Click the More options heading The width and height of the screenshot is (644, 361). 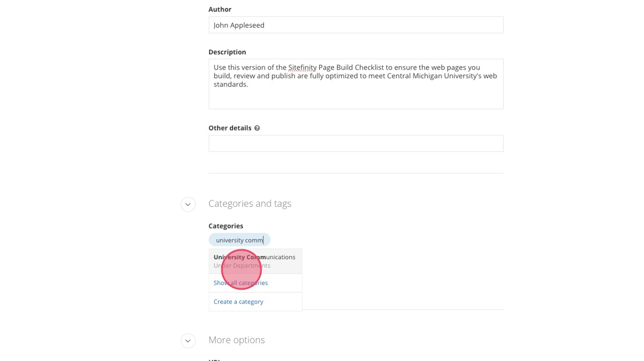tap(236, 340)
